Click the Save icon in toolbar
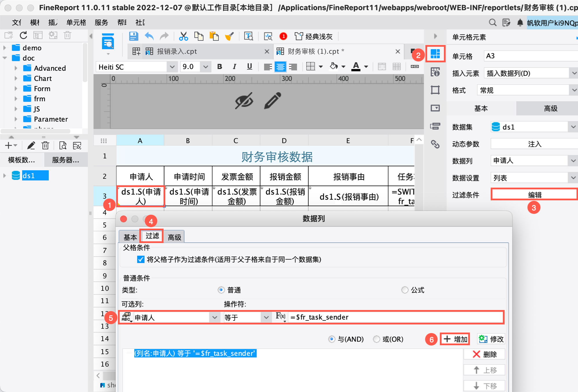Image resolution: width=578 pixels, height=392 pixels. (x=133, y=36)
